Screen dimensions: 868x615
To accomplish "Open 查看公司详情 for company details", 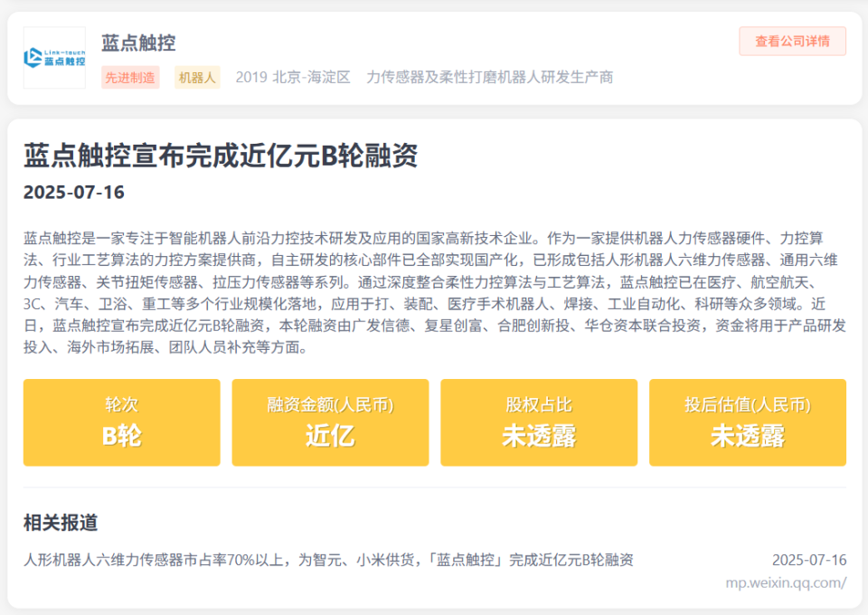I will pyautogui.click(x=792, y=42).
